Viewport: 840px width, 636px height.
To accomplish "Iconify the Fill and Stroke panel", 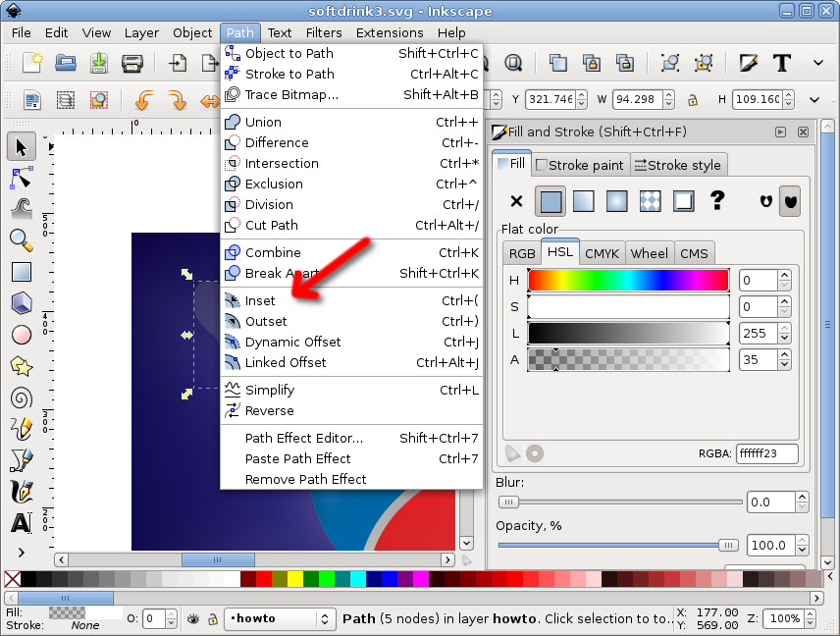I will 780,132.
